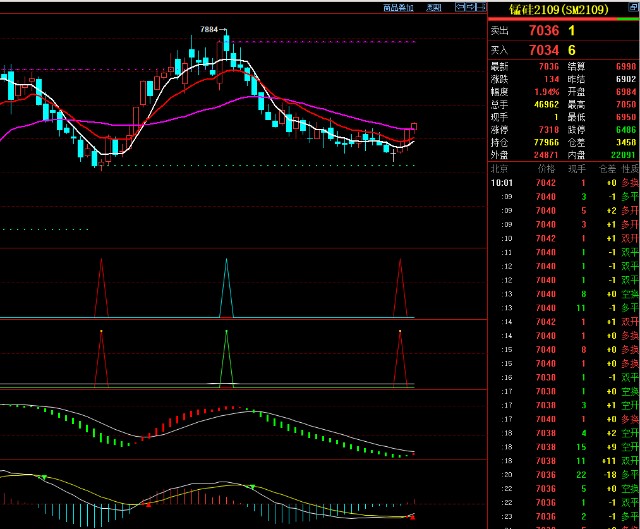Click the 美原 label in chart header
This screenshot has height=529, width=640.
[432, 7]
